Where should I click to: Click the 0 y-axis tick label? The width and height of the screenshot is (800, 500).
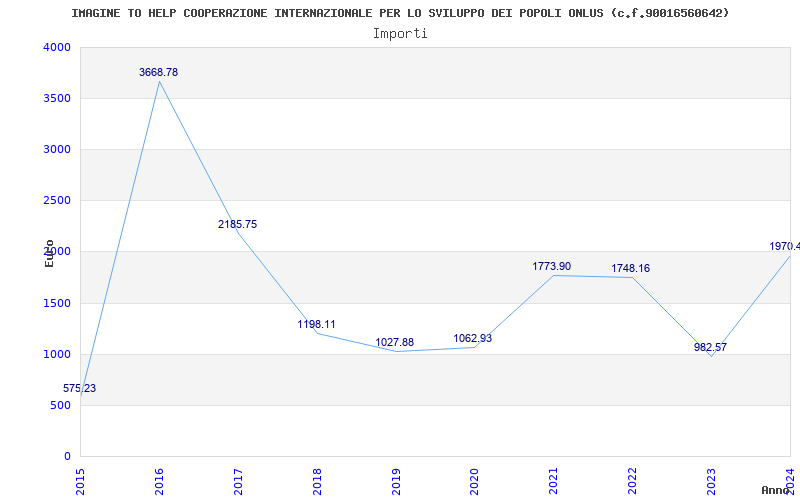pos(67,457)
